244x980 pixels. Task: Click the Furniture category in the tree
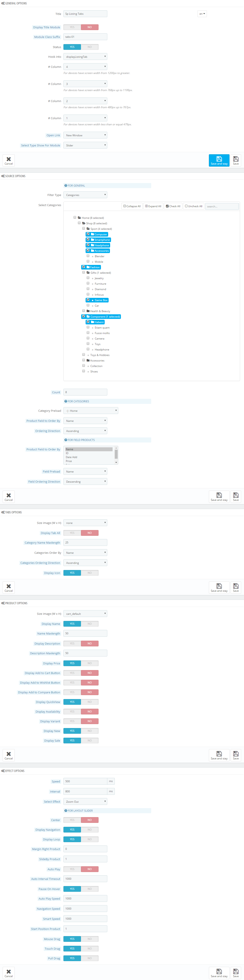tap(100, 284)
